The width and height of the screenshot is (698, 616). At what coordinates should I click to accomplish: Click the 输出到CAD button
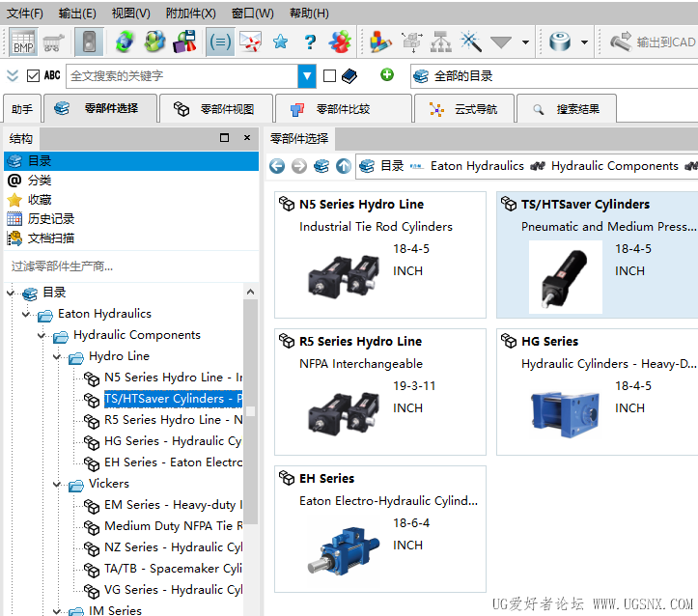point(653,42)
